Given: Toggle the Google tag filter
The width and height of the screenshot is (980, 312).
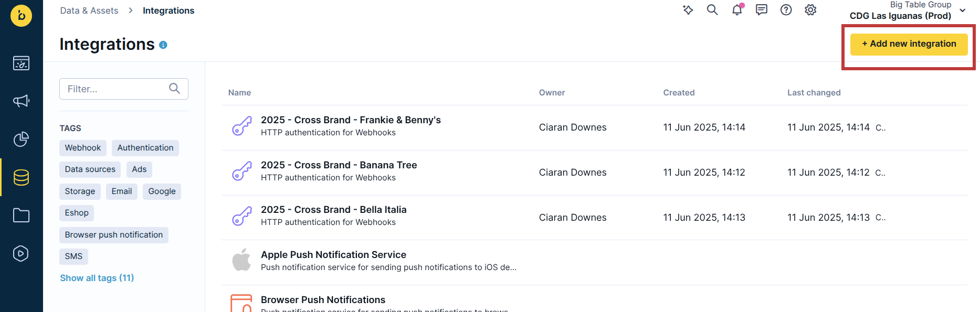Looking at the screenshot, I should coord(162,191).
